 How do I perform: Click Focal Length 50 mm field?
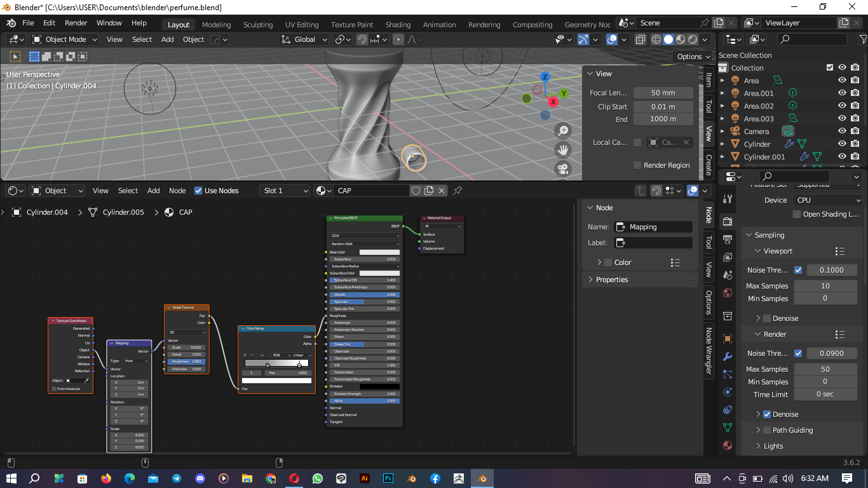[x=663, y=93]
